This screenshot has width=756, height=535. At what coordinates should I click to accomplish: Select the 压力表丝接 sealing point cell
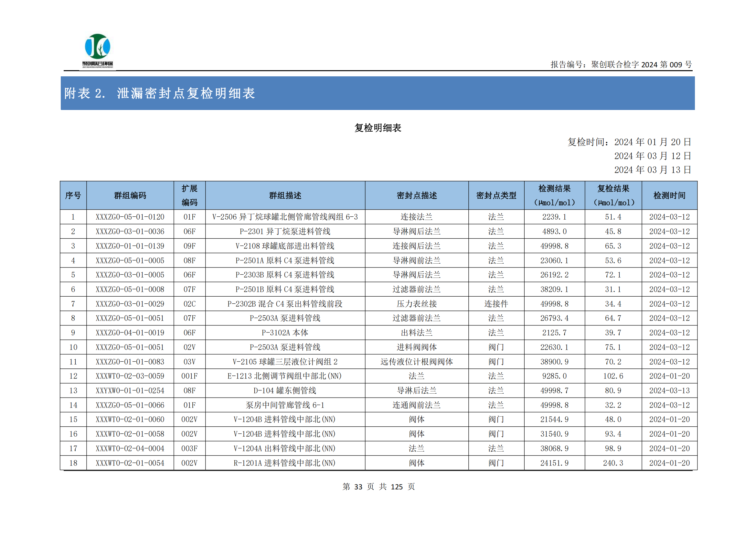tap(417, 304)
